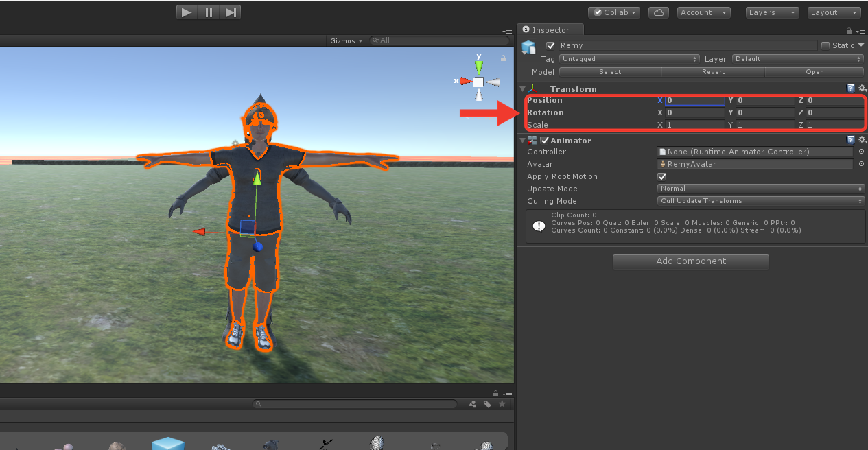
Task: Open the Transform component gear menu
Action: tap(862, 88)
